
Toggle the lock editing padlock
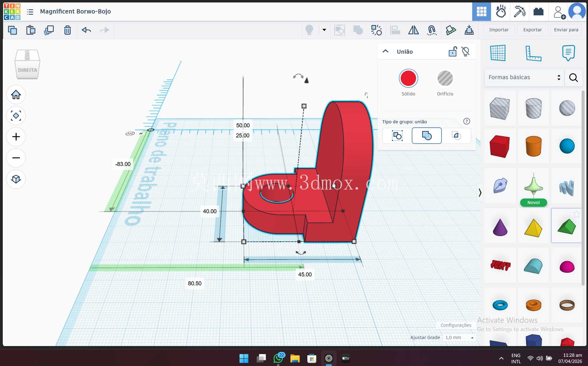tap(453, 52)
